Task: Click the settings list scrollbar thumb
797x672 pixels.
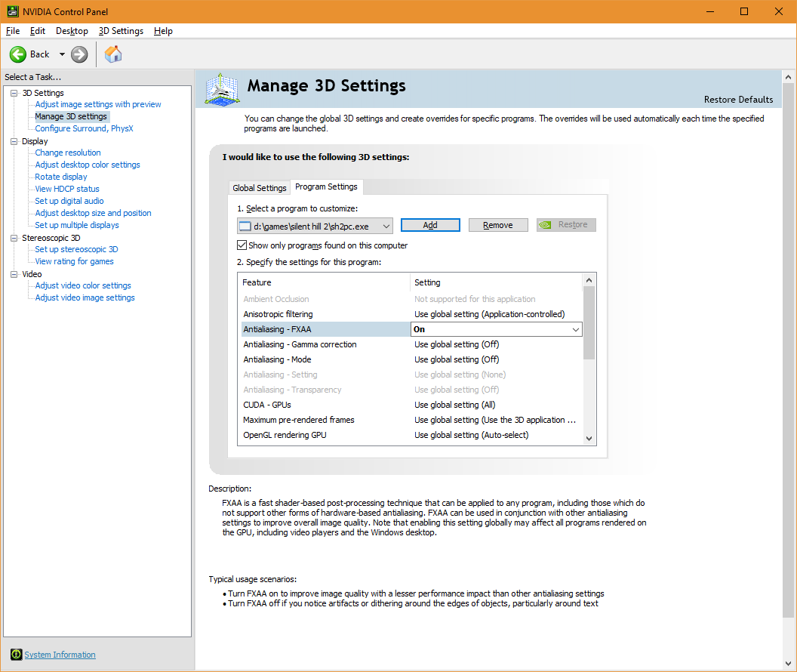Action: pos(589,322)
